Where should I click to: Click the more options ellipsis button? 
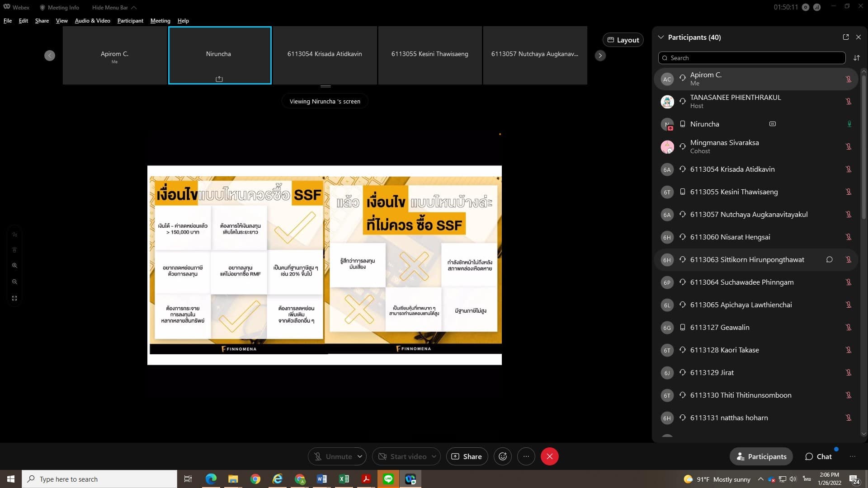(x=526, y=456)
